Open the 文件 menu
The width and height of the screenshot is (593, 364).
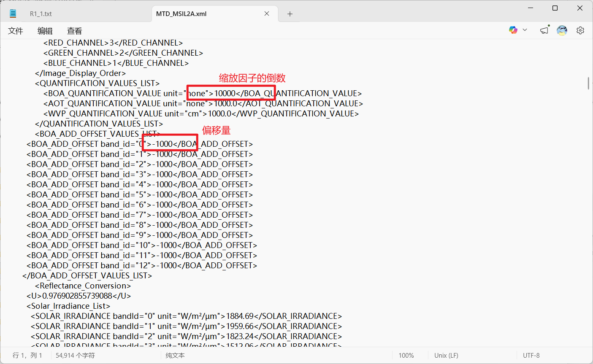(16, 31)
